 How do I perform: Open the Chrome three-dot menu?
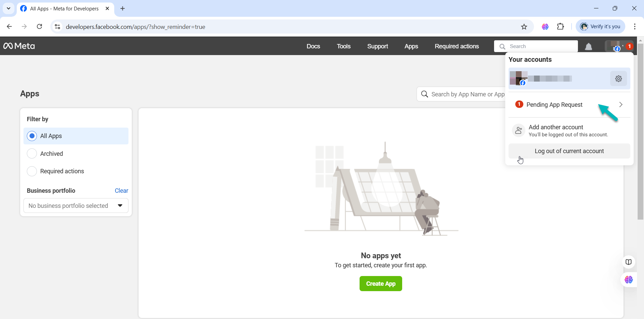[635, 27]
